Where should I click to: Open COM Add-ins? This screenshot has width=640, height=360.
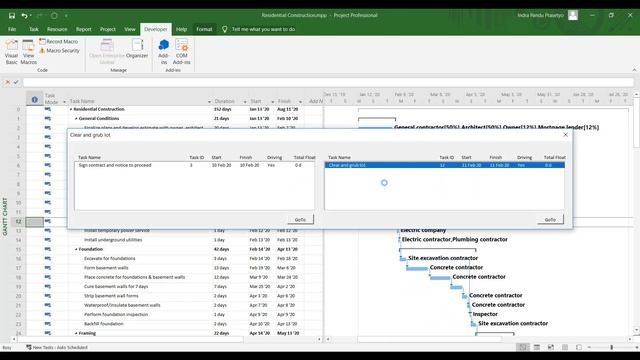pyautogui.click(x=182, y=52)
